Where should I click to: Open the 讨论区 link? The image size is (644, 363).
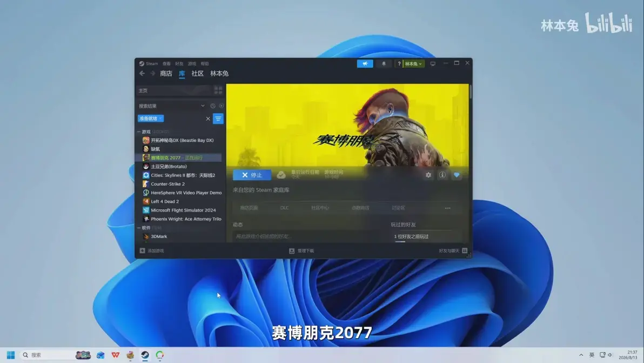398,208
